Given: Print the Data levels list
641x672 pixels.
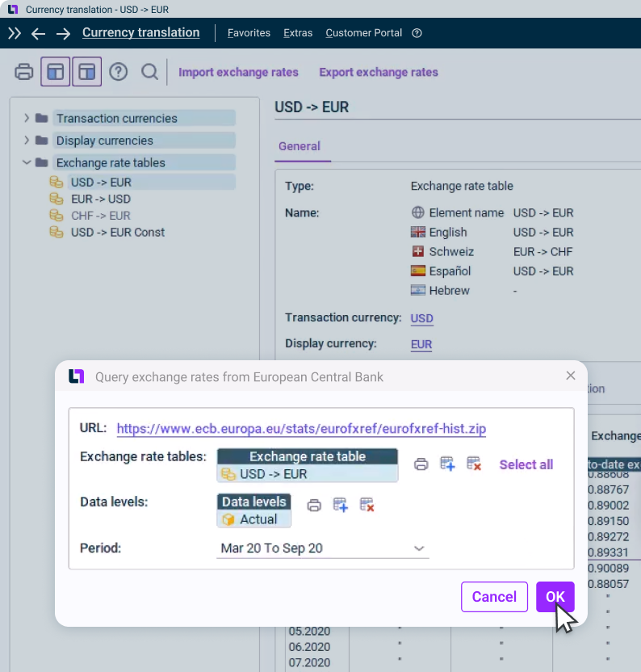Looking at the screenshot, I should click(314, 506).
